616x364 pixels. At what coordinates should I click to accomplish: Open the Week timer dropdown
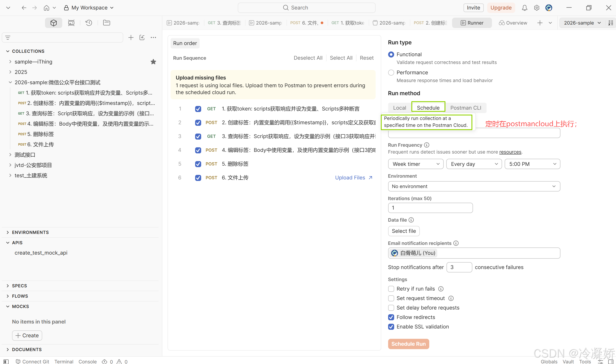(x=416, y=164)
